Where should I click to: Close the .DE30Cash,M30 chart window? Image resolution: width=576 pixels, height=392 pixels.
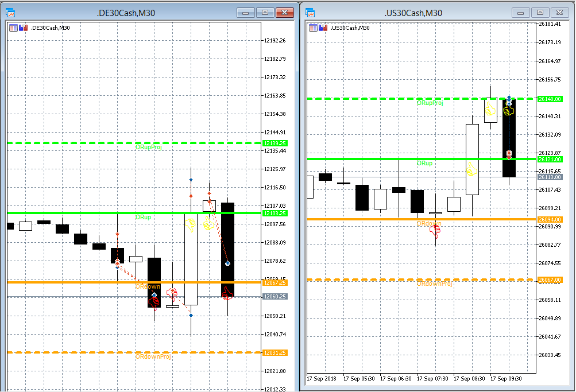284,13
